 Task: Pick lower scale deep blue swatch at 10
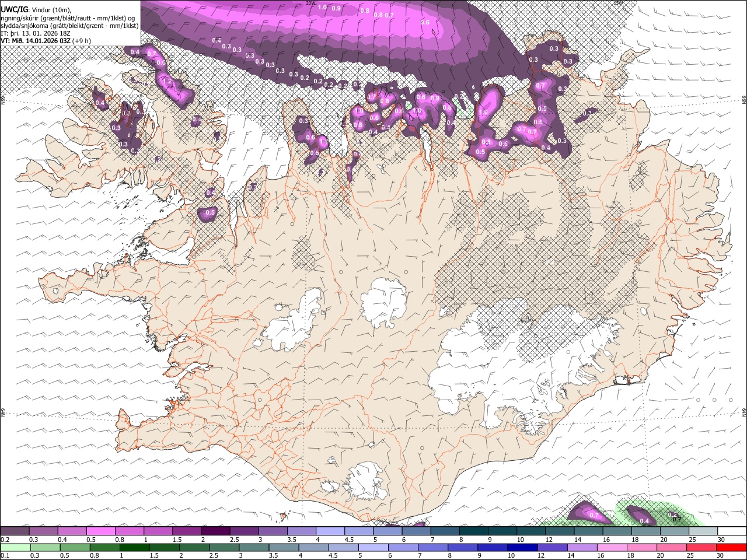pyautogui.click(x=522, y=548)
